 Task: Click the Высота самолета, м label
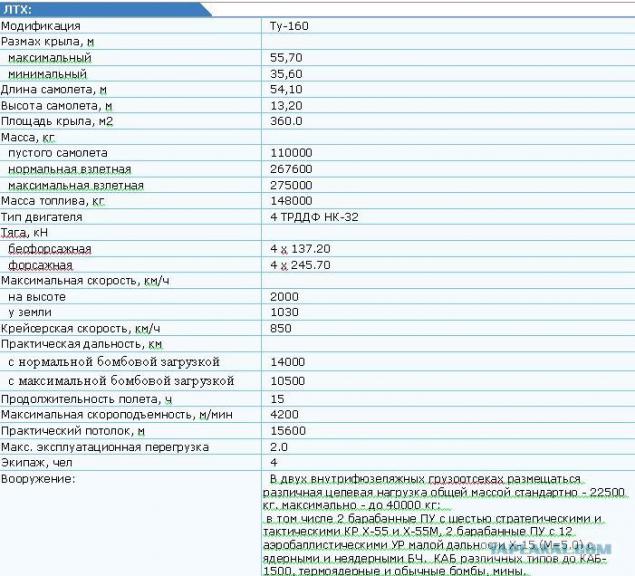56,106
